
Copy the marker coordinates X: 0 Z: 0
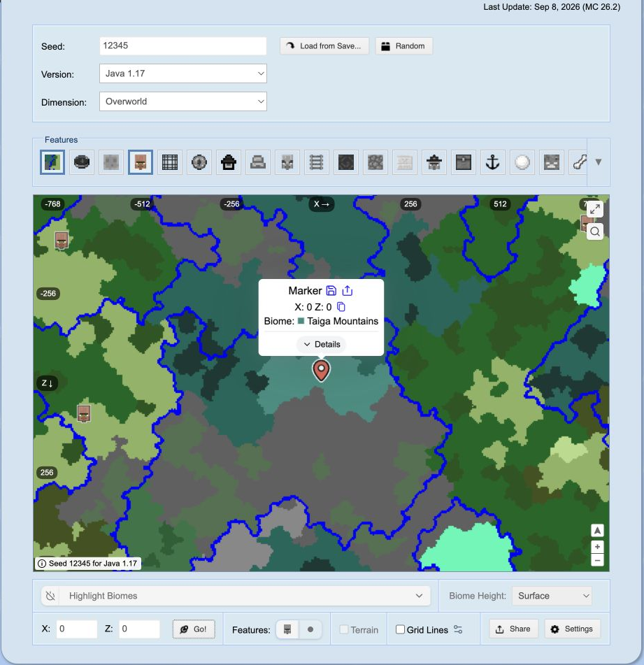[x=341, y=307]
